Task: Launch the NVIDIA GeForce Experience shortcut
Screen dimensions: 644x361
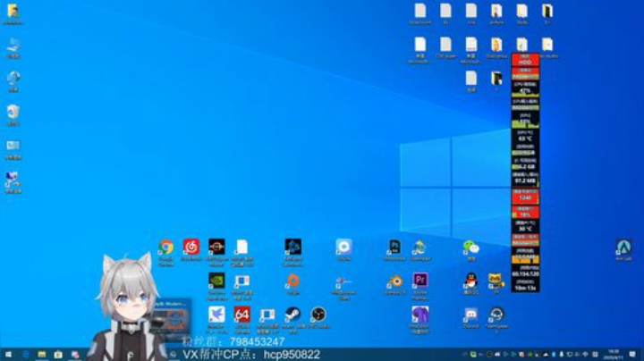Action: click(x=216, y=281)
